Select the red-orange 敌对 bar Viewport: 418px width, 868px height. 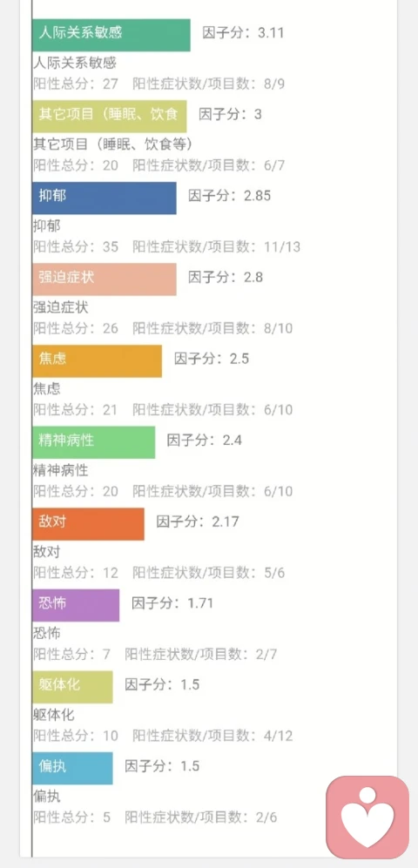point(88,524)
